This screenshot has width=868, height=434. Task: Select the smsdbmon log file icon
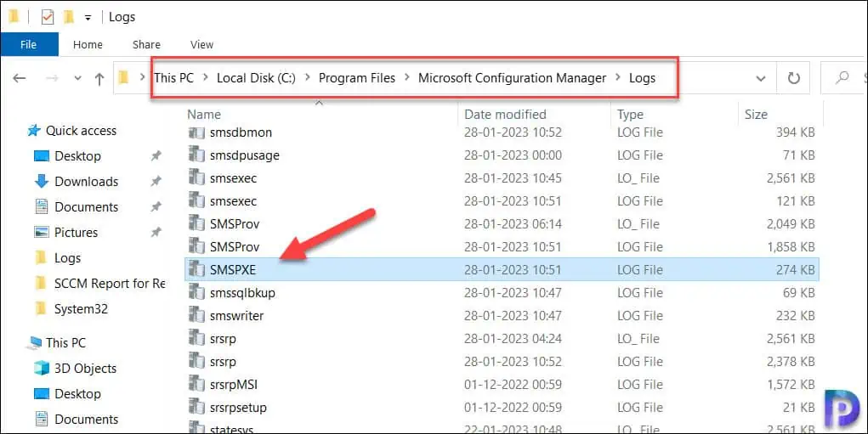point(196,132)
